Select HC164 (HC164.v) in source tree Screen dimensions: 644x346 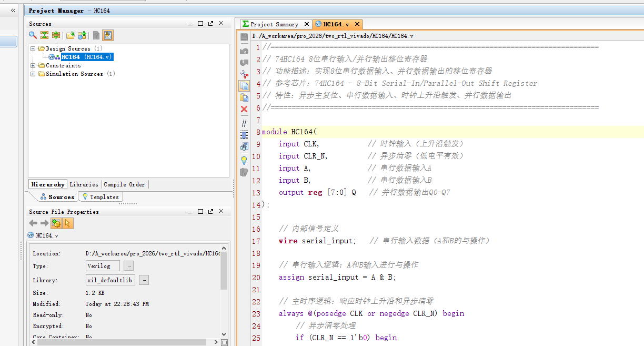[86, 57]
